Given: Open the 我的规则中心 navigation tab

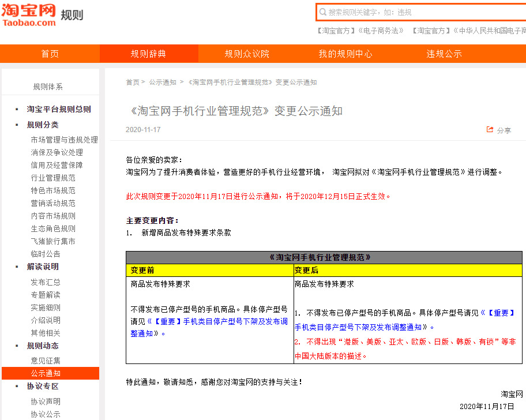Looking at the screenshot, I should [345, 54].
